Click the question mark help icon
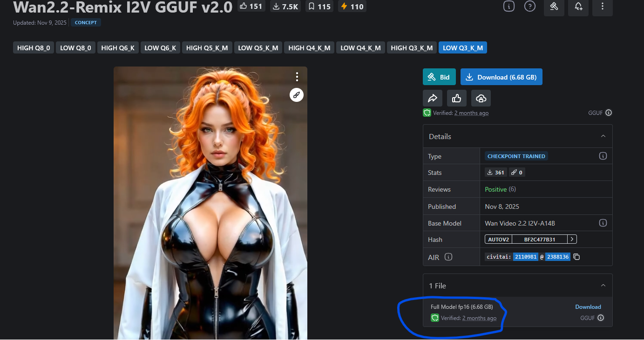The image size is (644, 340). (530, 7)
